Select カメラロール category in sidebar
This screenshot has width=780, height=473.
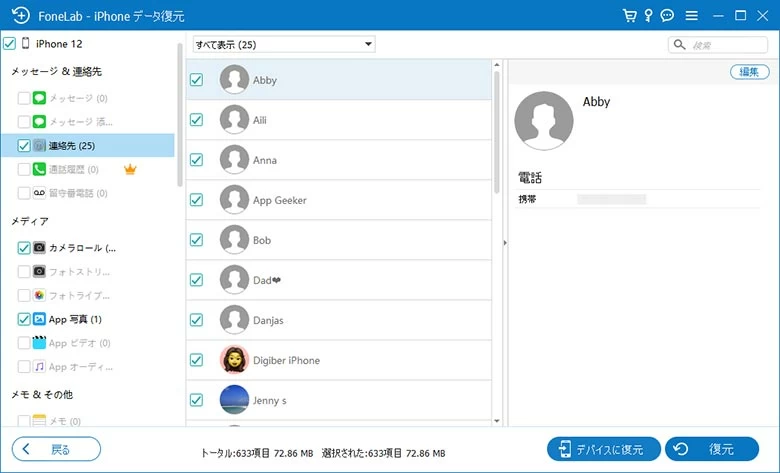click(x=83, y=248)
